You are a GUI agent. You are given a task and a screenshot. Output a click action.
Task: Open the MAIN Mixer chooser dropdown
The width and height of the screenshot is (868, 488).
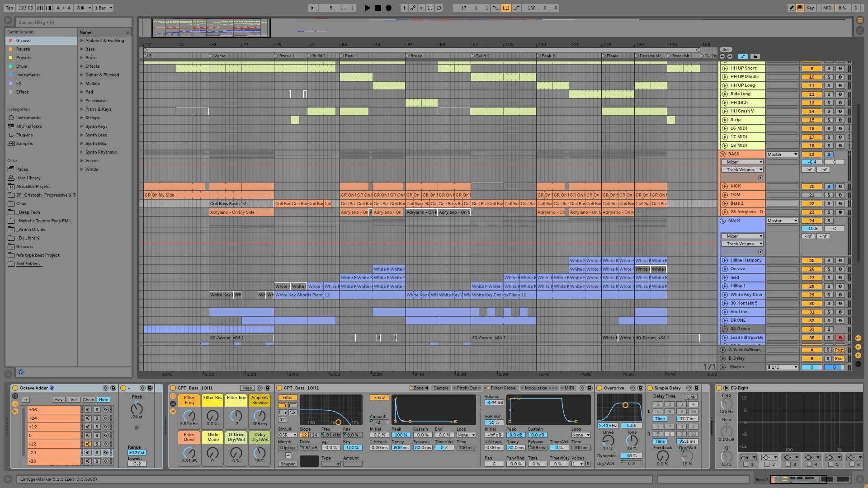coord(742,236)
